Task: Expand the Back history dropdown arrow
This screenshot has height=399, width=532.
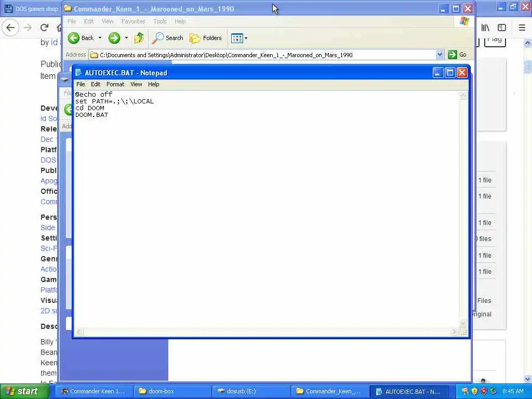Action: coord(100,38)
